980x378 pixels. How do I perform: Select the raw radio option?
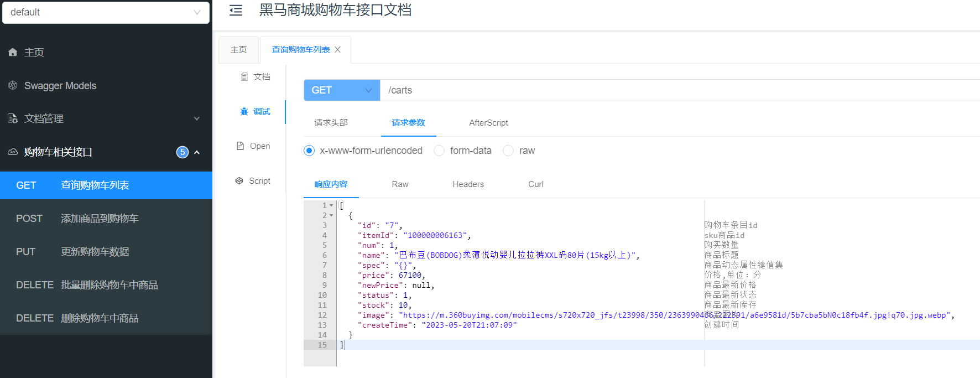point(508,151)
